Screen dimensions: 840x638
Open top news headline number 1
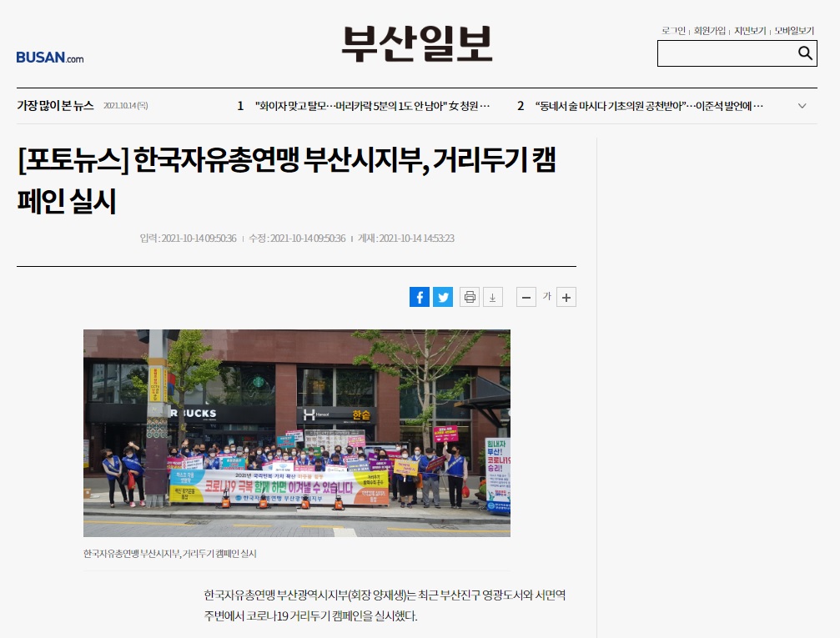tap(372, 106)
